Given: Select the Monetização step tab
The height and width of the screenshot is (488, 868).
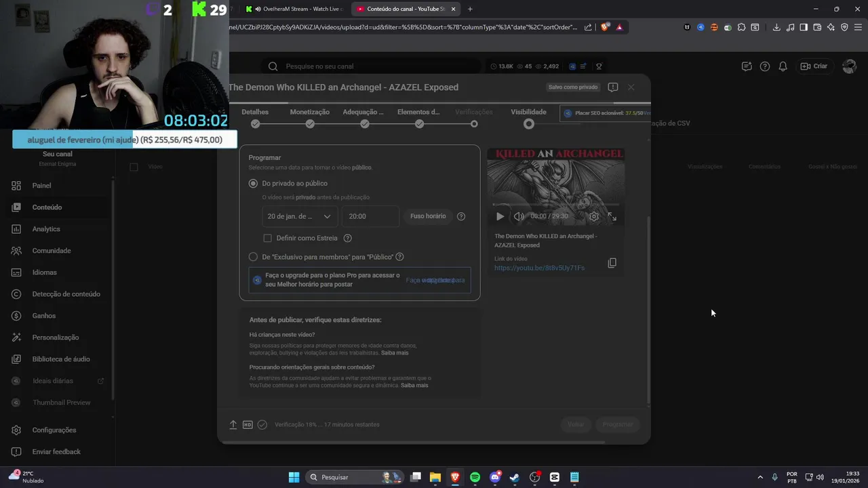Looking at the screenshot, I should 310,117.
